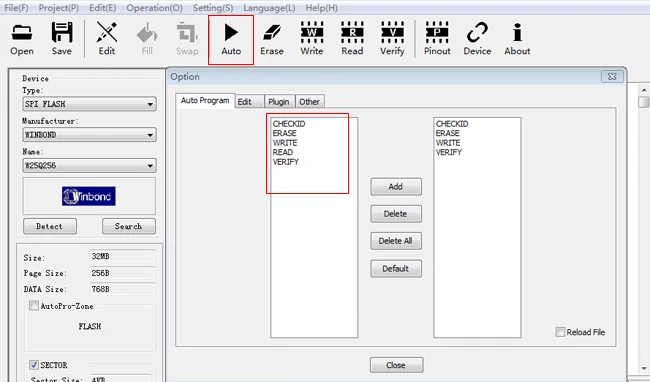
Task: Switch to the Other tab
Action: (309, 102)
